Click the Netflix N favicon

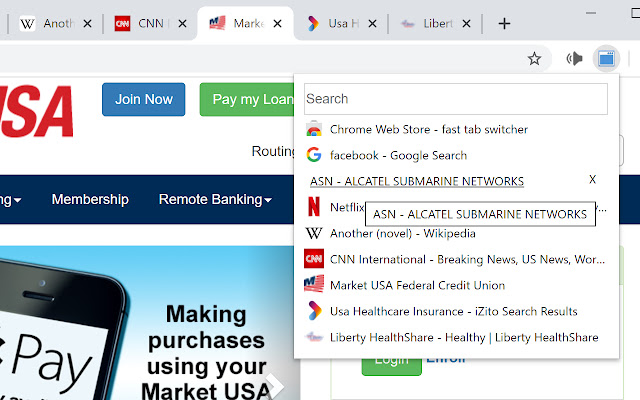tap(314, 207)
